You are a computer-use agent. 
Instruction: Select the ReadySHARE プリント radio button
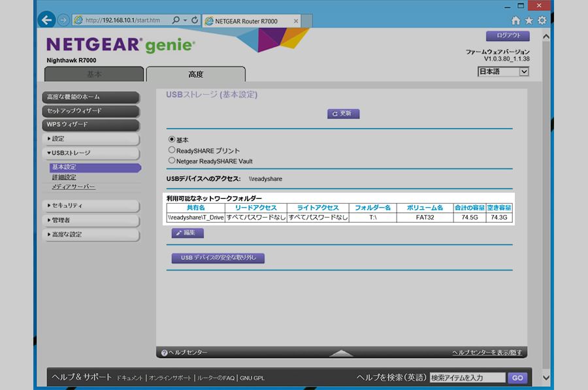(x=172, y=150)
